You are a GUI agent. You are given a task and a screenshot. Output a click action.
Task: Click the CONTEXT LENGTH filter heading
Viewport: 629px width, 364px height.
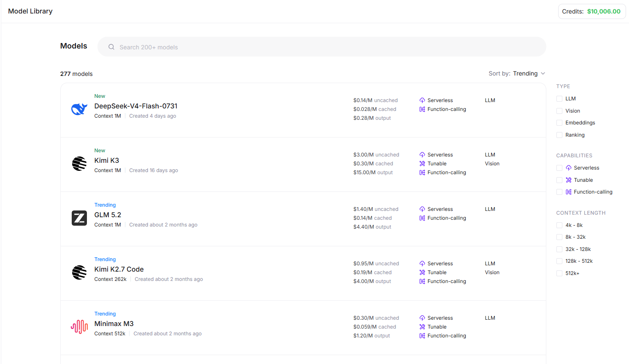581,213
